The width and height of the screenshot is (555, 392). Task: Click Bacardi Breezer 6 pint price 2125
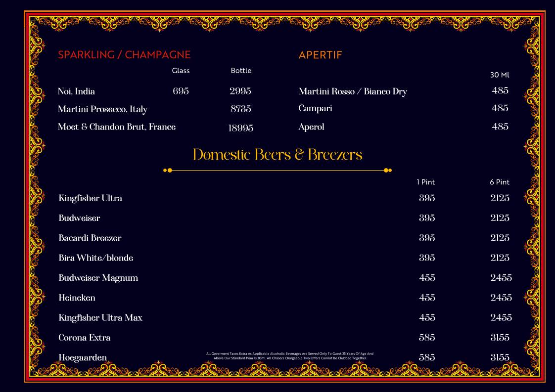[x=500, y=238]
